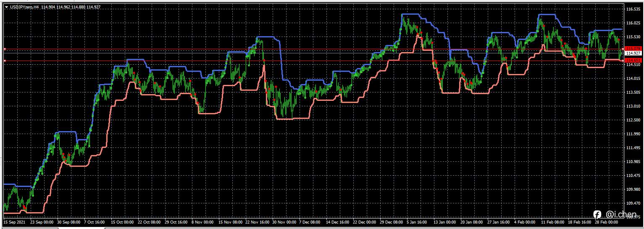This screenshot has height=229, width=644.
Task: Click the 109.980 price scale value
Action: tap(633, 190)
